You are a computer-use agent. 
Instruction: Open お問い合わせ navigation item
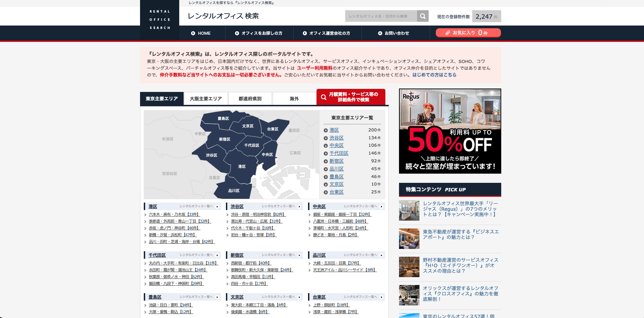[394, 33]
